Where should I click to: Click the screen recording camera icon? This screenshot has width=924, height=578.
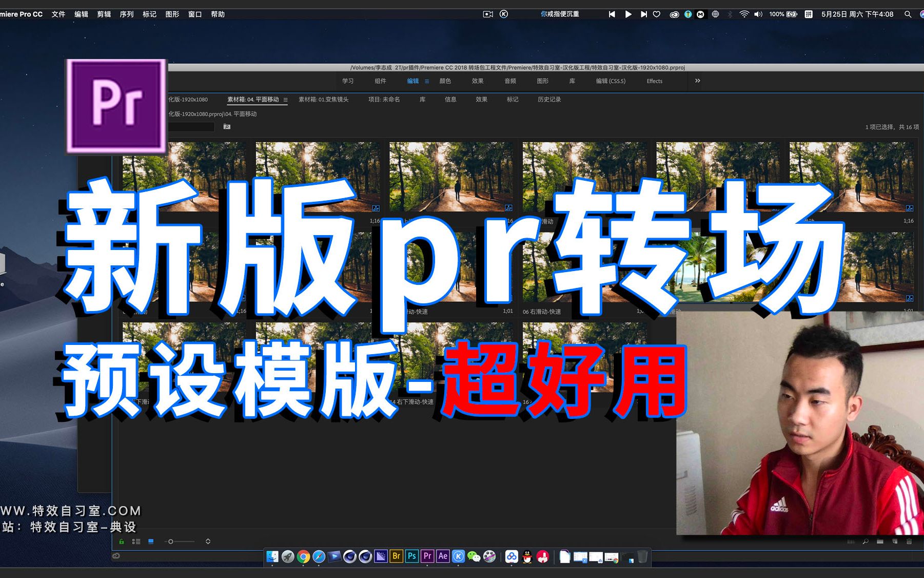[x=488, y=14]
